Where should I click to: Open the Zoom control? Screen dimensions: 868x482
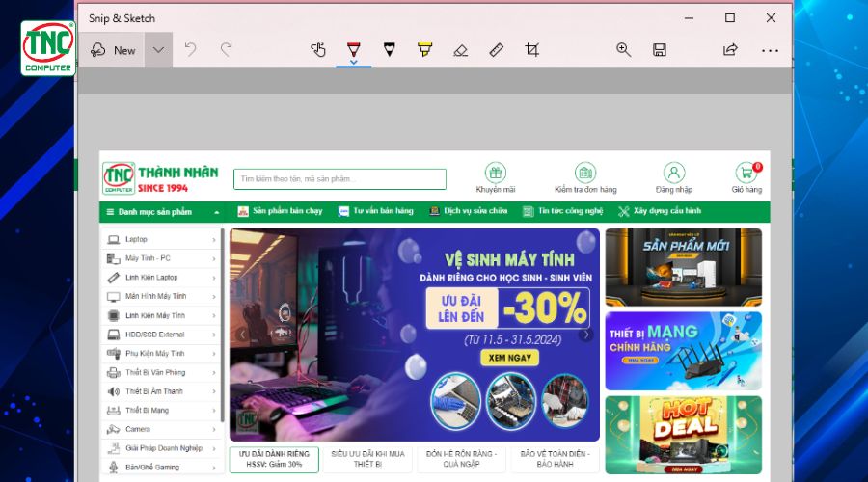[x=623, y=50]
